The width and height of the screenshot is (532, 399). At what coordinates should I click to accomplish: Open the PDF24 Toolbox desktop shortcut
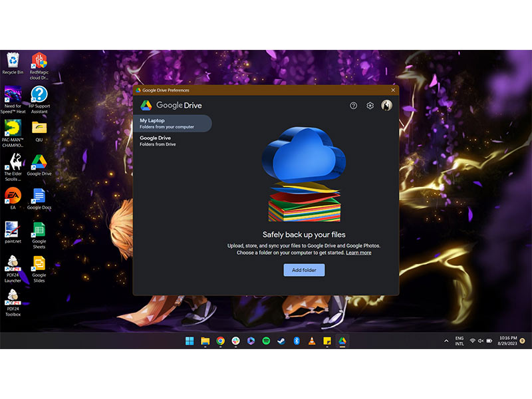click(x=13, y=303)
